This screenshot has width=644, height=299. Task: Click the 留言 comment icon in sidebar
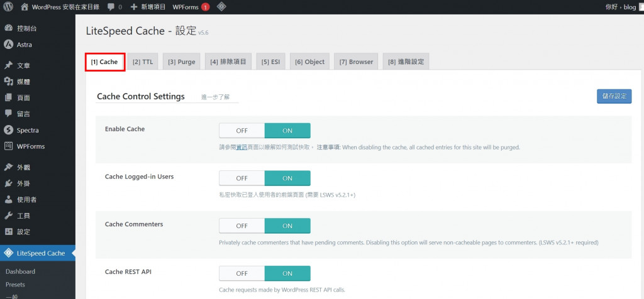[8, 114]
